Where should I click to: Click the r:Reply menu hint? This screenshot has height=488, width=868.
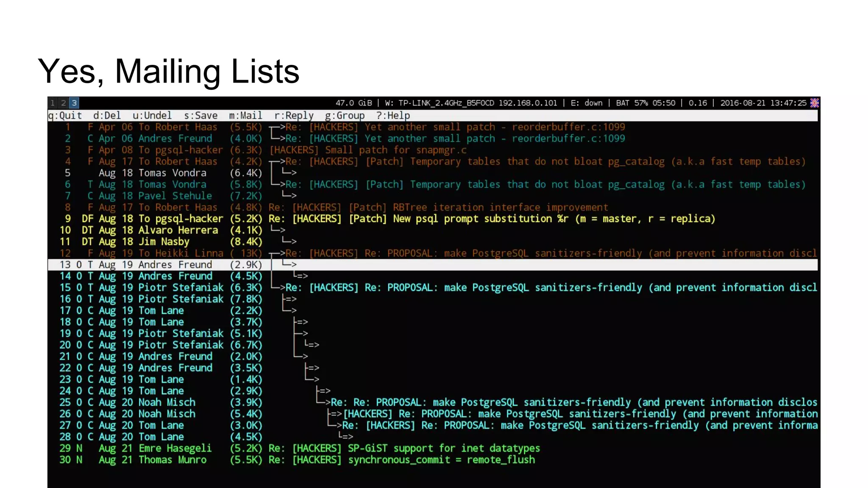click(294, 116)
